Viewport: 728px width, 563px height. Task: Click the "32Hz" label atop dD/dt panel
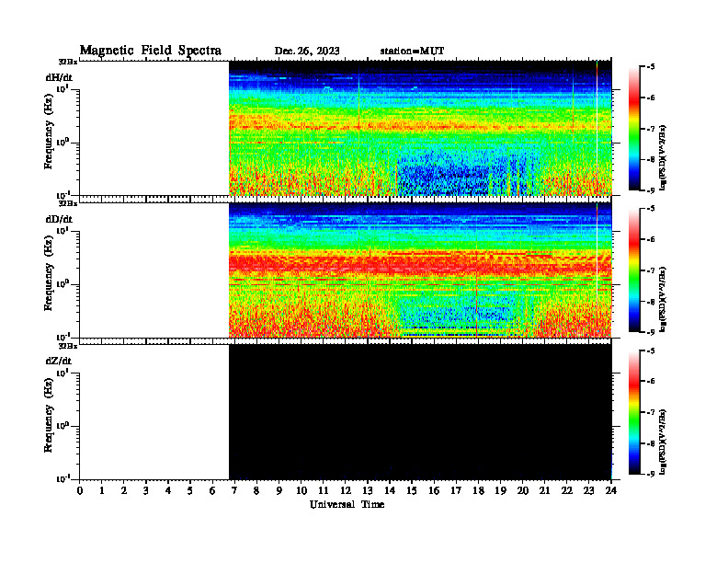pos(68,203)
